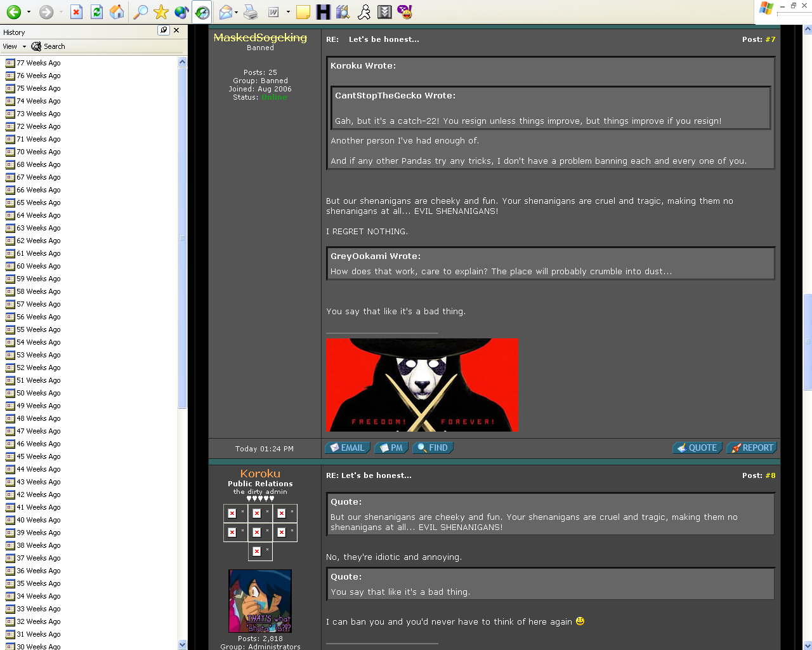Find all posts by MaskedSogeking
This screenshot has width=812, height=650.
coord(433,448)
